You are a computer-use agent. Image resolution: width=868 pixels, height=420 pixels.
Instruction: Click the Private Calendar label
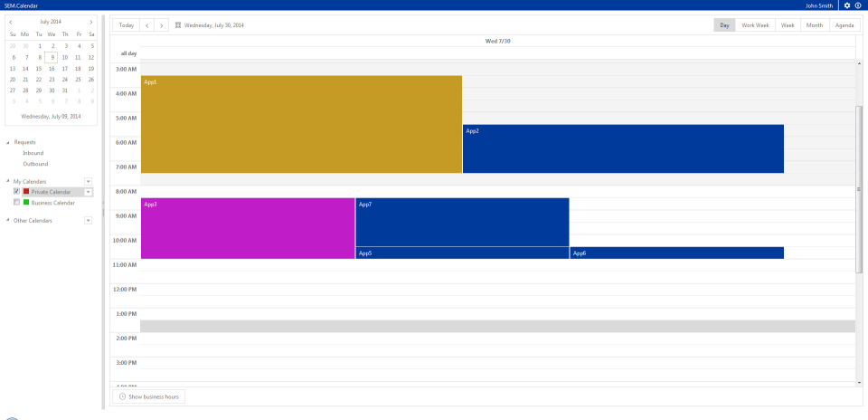(51, 192)
